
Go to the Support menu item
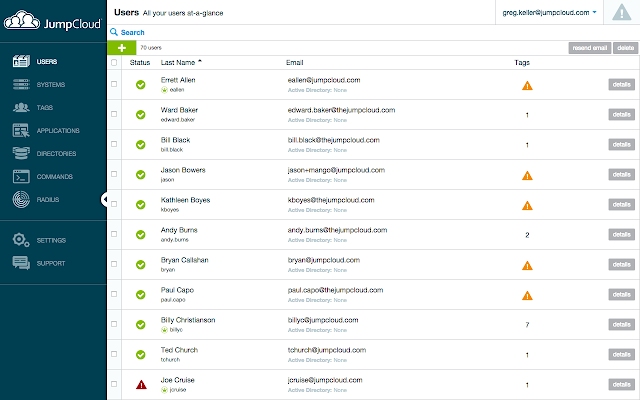click(51, 263)
